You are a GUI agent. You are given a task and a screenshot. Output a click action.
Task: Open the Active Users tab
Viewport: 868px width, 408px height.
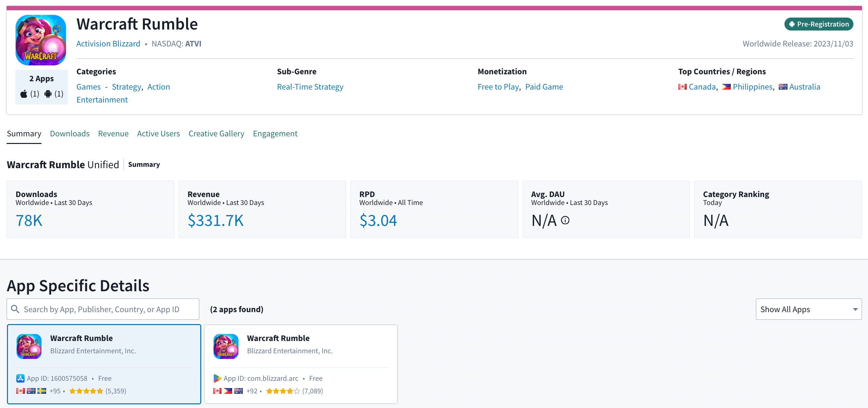tap(158, 134)
